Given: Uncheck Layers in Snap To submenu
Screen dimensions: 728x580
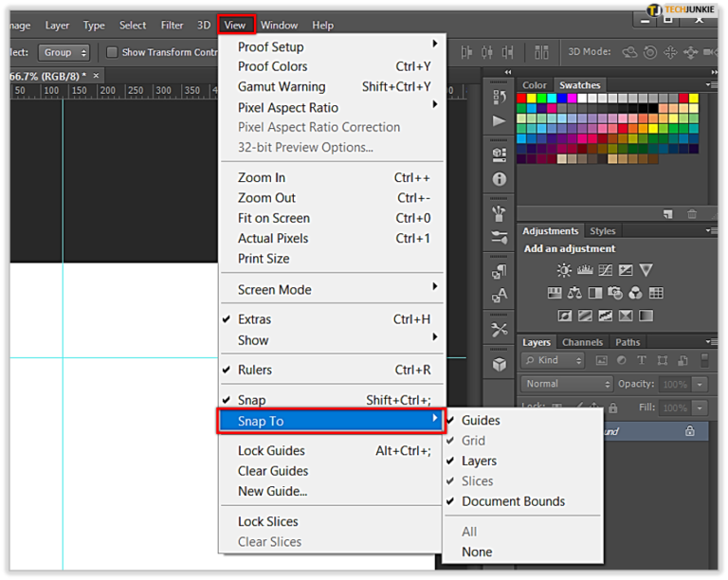Looking at the screenshot, I should (523, 461).
